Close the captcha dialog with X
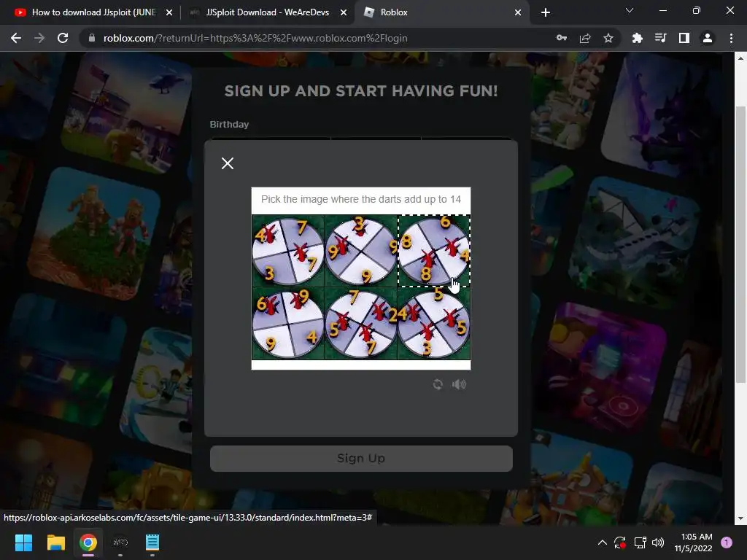The image size is (747, 560). pos(228,163)
